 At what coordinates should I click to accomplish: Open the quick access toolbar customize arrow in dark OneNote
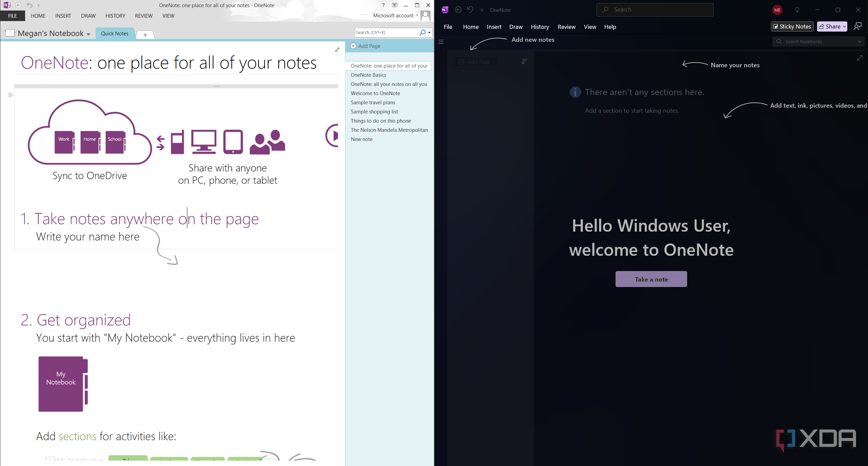coord(482,10)
